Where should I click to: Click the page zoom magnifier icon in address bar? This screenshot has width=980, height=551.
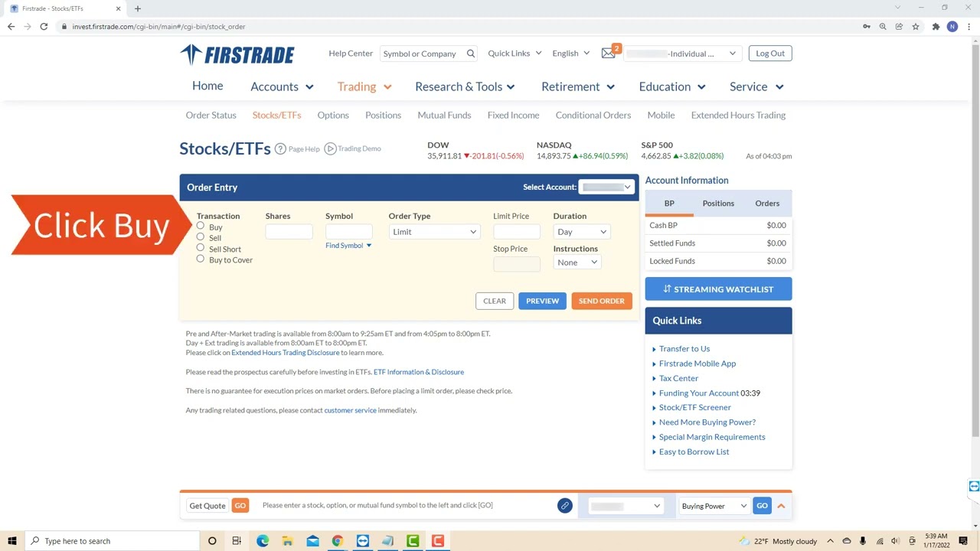[883, 26]
